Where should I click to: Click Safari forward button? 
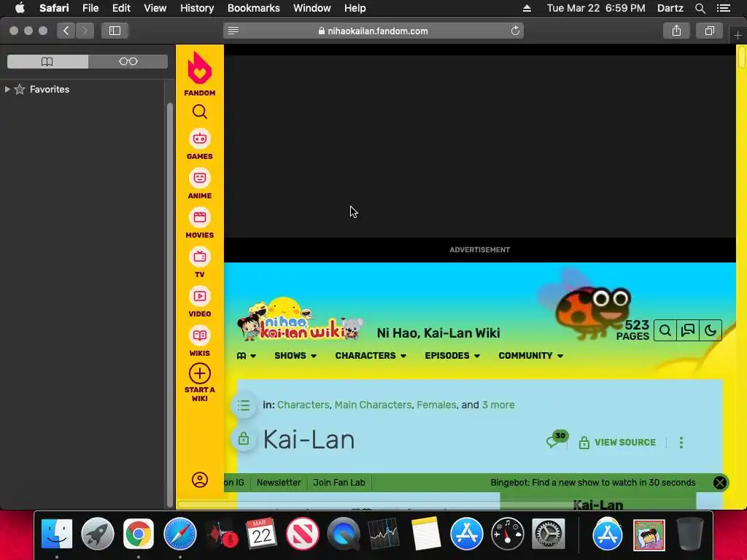point(85,31)
